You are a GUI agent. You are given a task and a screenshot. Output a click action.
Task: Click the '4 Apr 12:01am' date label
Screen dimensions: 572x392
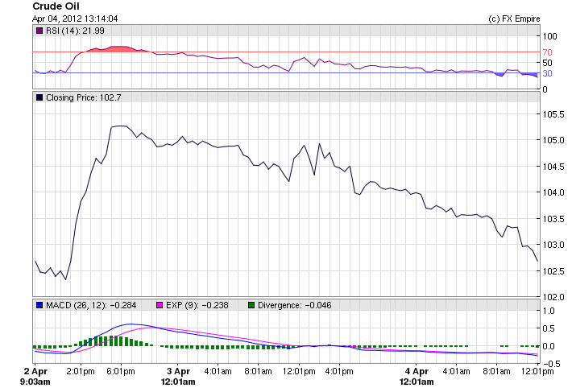click(417, 377)
